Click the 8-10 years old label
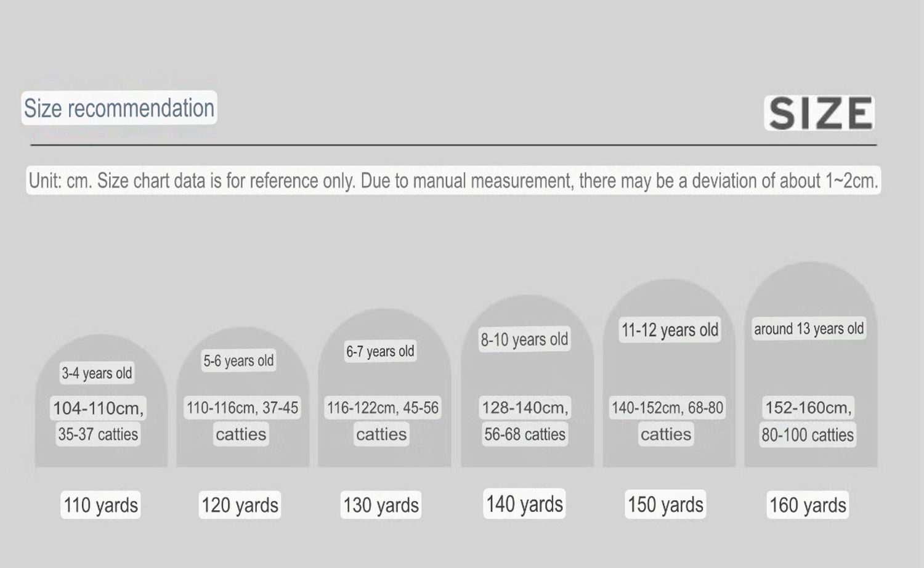The height and width of the screenshot is (568, 924). click(524, 339)
